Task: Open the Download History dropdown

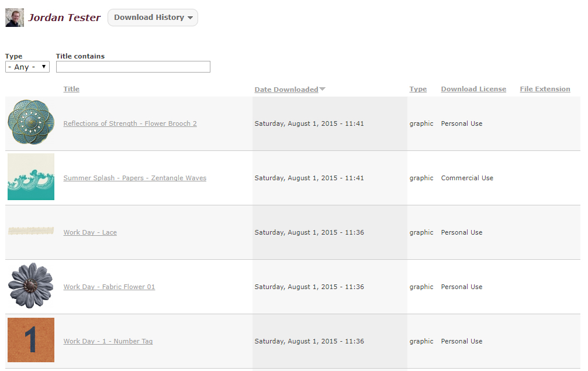Action: click(x=153, y=18)
